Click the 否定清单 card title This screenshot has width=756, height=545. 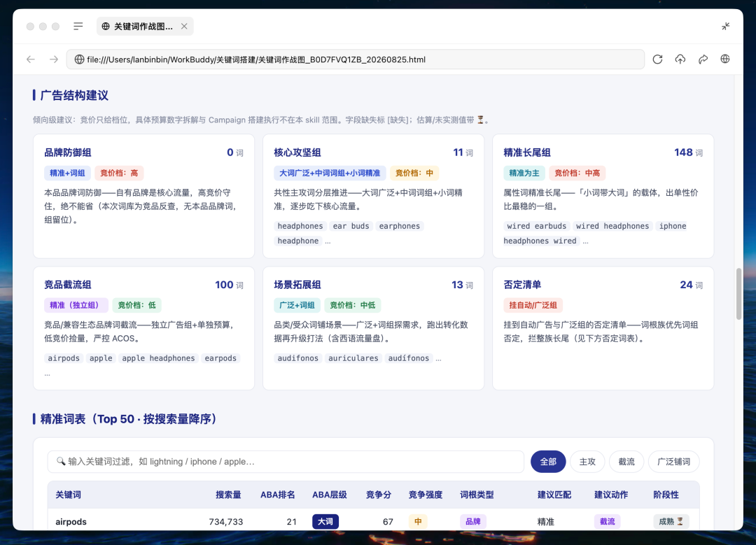[522, 285]
